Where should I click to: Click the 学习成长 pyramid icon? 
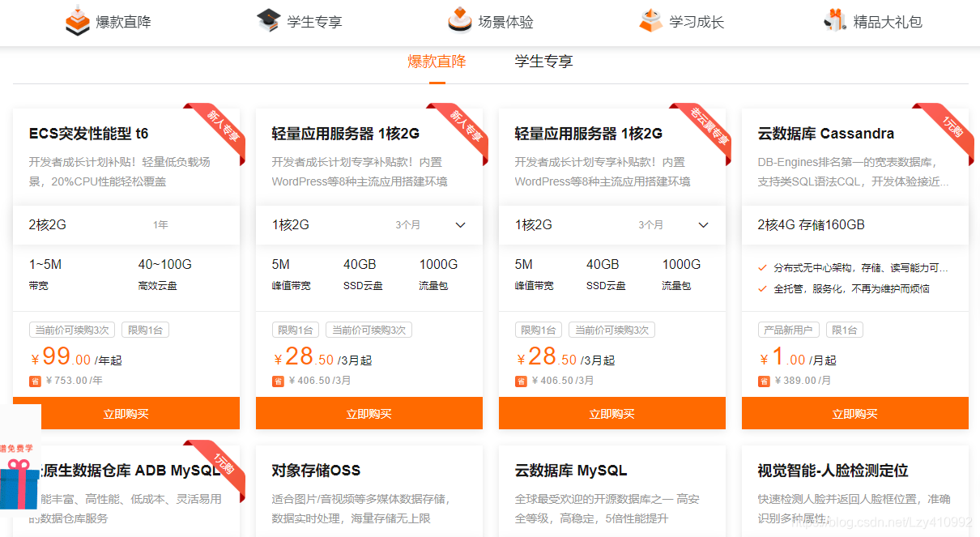point(651,20)
